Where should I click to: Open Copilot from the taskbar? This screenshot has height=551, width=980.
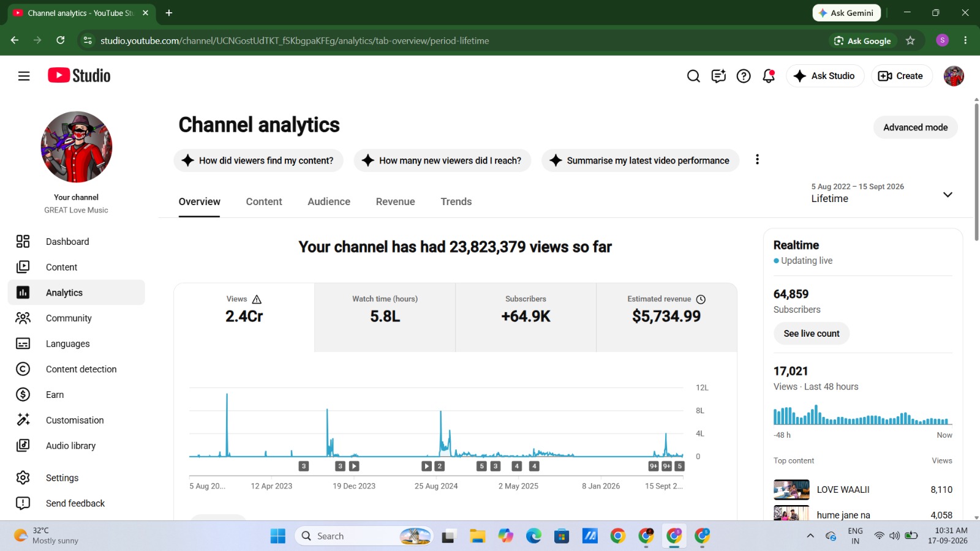coord(505,536)
